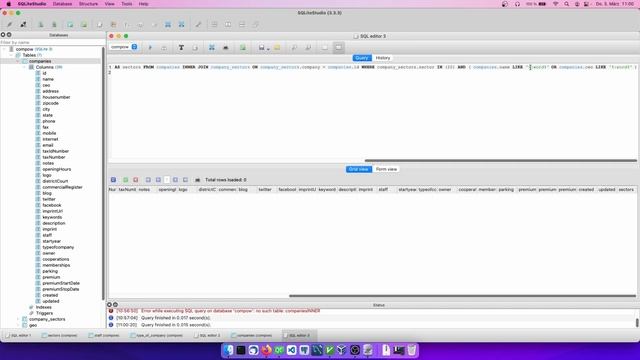Viewport: 640px width, 360px height.
Task: Switch to sectors (compow) bottom tab
Action: pos(59,336)
